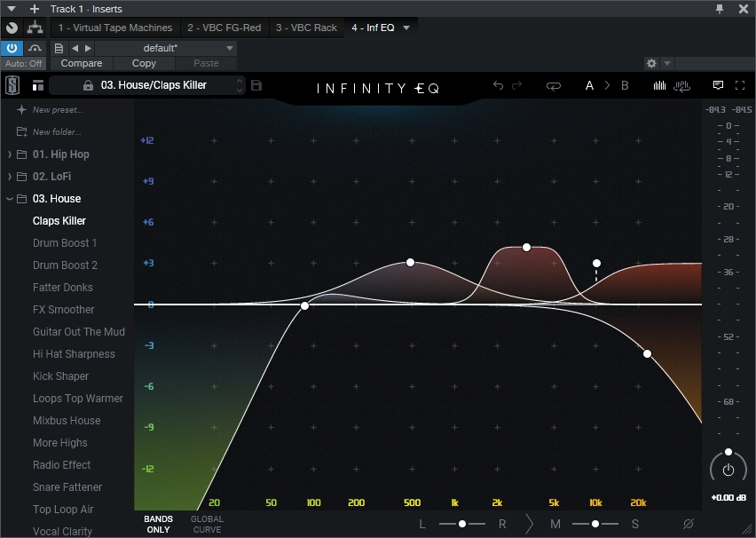Toggle the spectrum analyzer bars icon

coord(659,85)
